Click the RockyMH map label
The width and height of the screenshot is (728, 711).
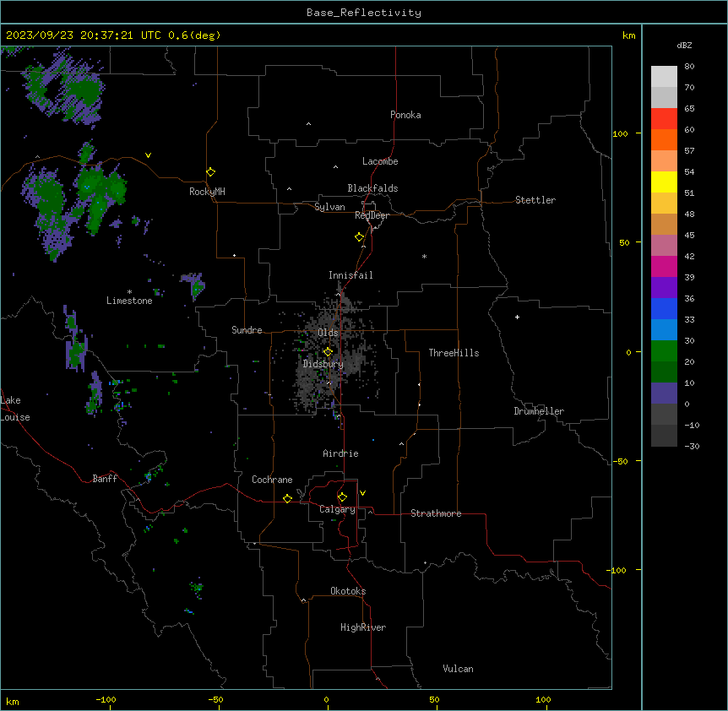pos(207,192)
